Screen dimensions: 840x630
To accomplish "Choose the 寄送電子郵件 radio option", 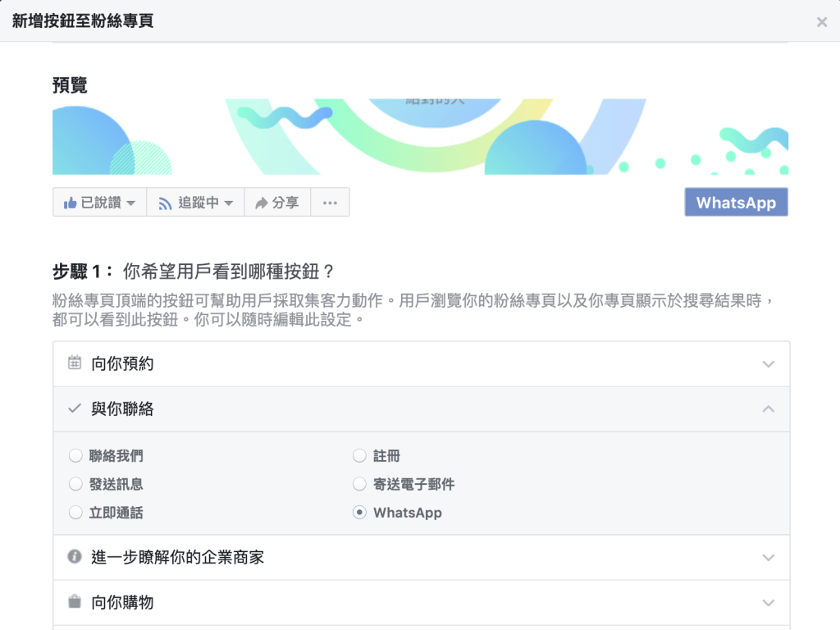I will click(359, 484).
